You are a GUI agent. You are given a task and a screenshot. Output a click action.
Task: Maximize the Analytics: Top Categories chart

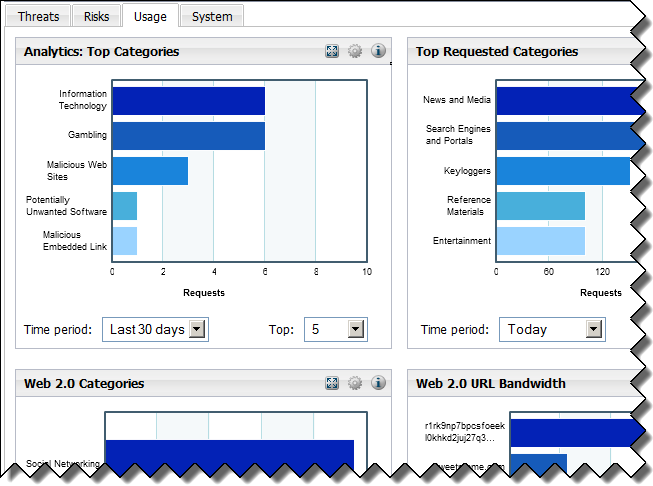pyautogui.click(x=332, y=51)
